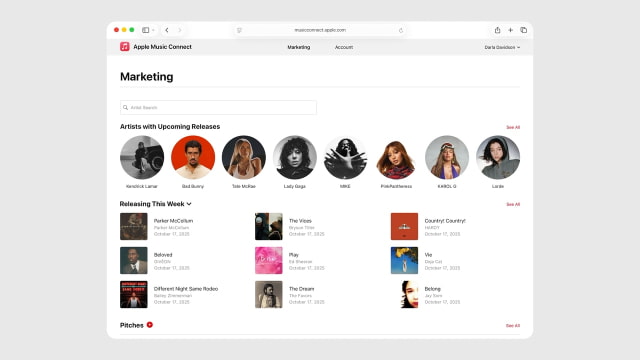
Task: See All releases for this week
Action: click(513, 204)
